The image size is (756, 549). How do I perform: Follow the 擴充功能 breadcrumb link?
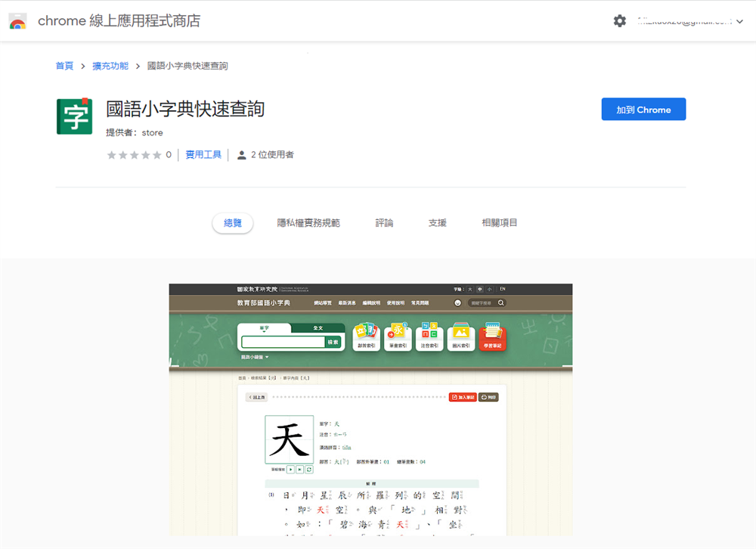tap(110, 66)
